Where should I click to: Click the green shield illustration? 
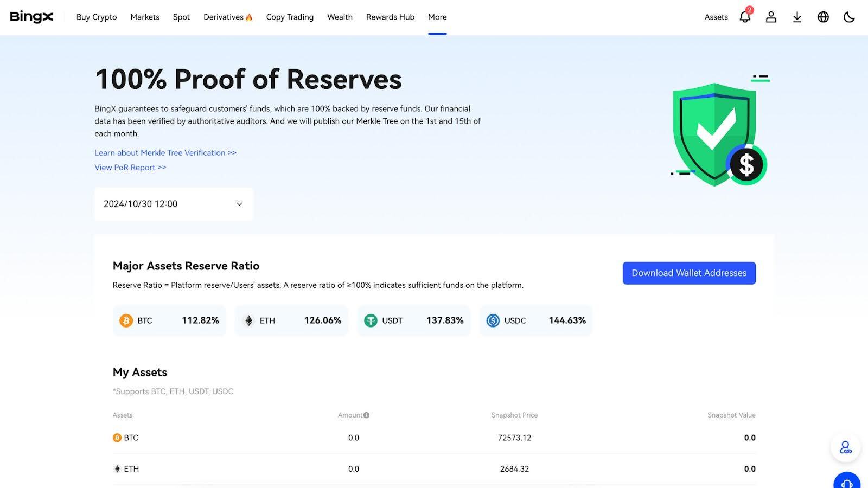pos(714,133)
